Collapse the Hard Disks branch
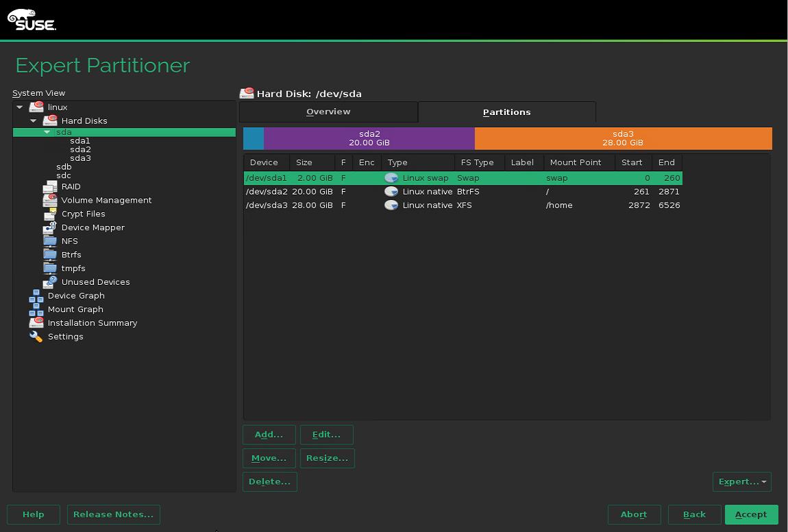Image resolution: width=788 pixels, height=532 pixels. click(33, 121)
